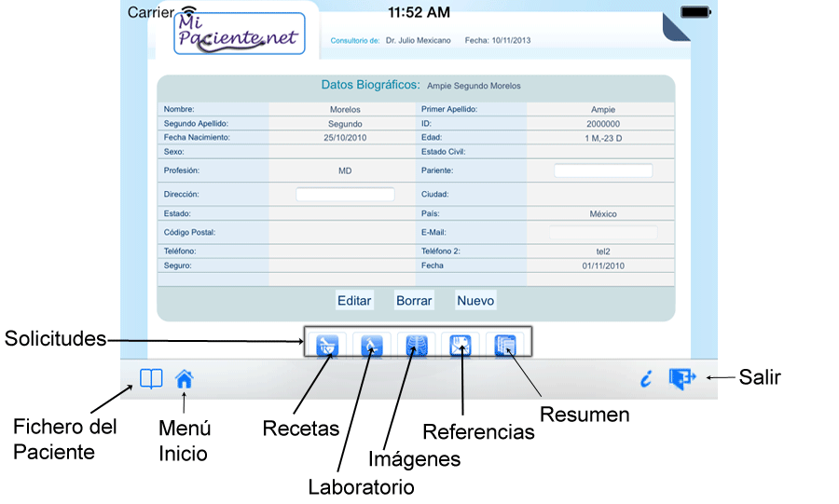Tap the MiPaciente.net logo

[x=239, y=34]
